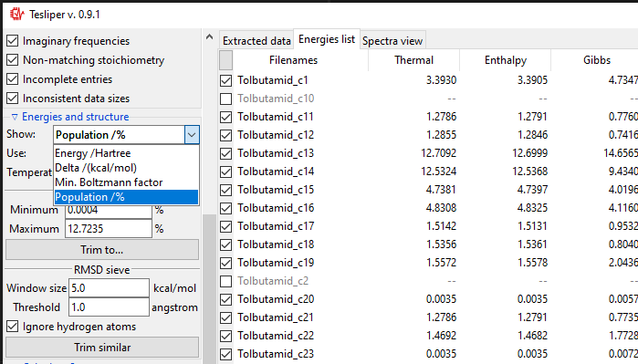
Task: Uncheck Tolbutamid_c20 row checkbox
Action: [225, 299]
